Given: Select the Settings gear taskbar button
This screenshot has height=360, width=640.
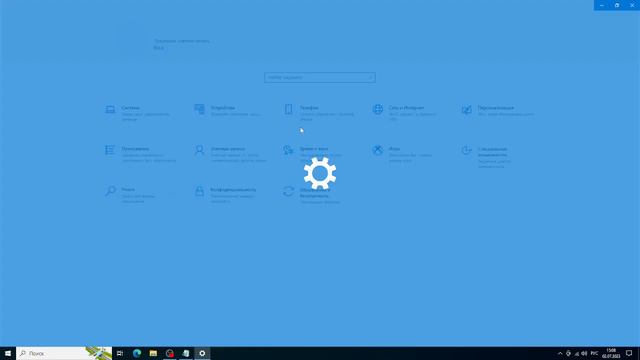Looking at the screenshot, I should [x=202, y=353].
